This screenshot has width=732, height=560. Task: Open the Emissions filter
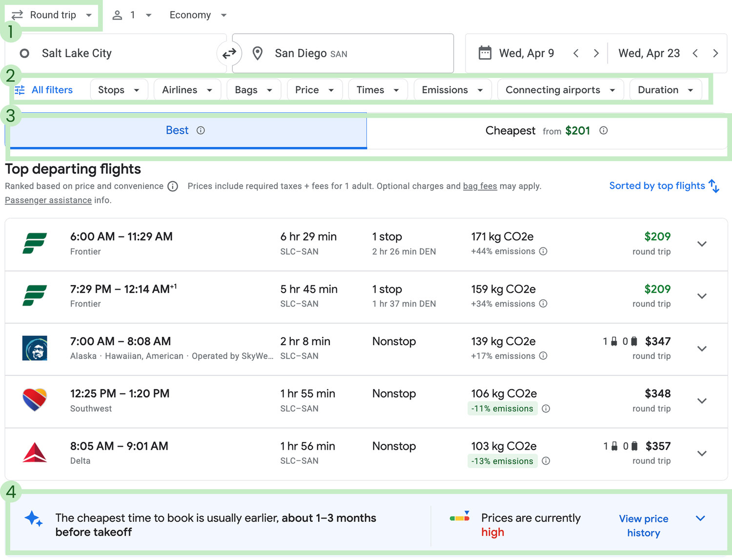(453, 90)
